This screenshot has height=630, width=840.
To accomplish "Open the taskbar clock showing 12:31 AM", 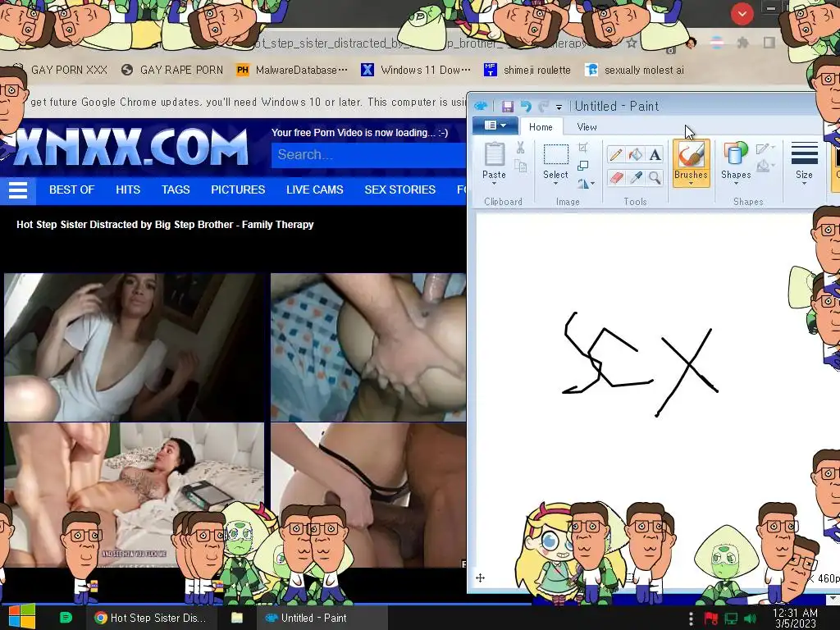I will coord(795,619).
